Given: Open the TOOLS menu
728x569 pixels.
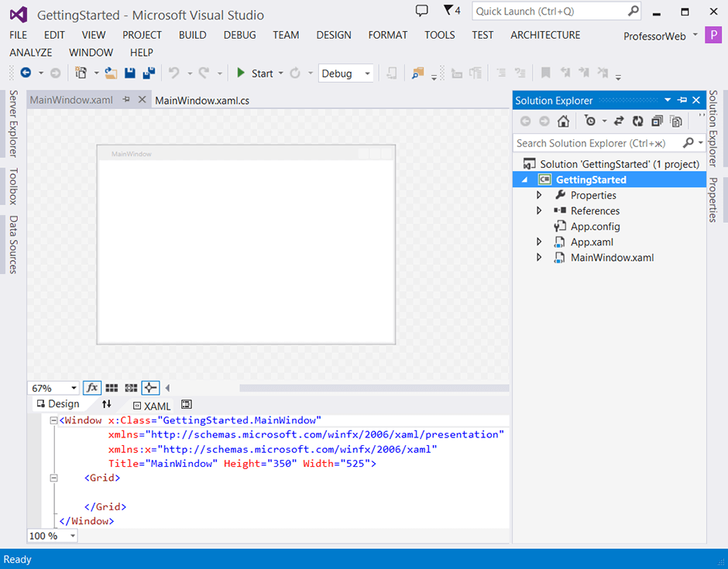Looking at the screenshot, I should (x=439, y=35).
